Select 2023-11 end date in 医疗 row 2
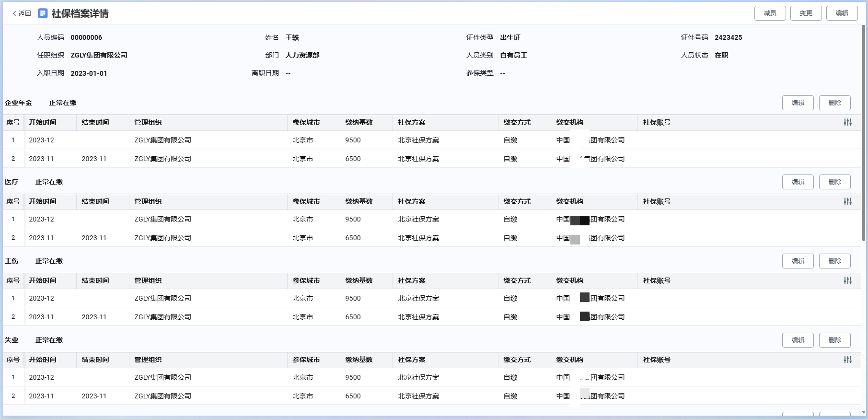Screen dimensions: 868x419 (94, 238)
